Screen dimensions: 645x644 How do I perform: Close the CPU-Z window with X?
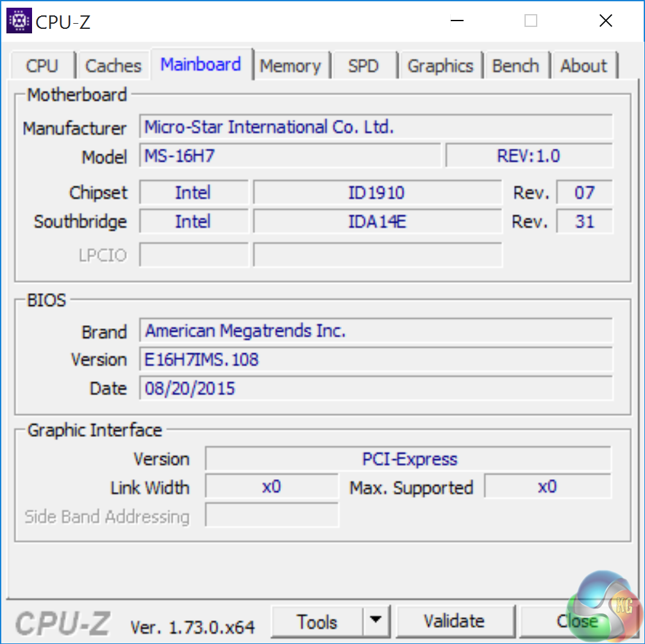605,20
